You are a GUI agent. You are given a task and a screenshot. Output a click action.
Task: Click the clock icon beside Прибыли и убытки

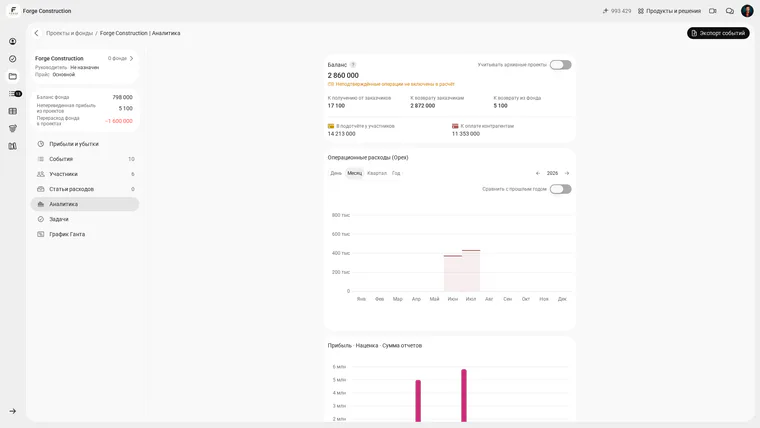(41, 144)
